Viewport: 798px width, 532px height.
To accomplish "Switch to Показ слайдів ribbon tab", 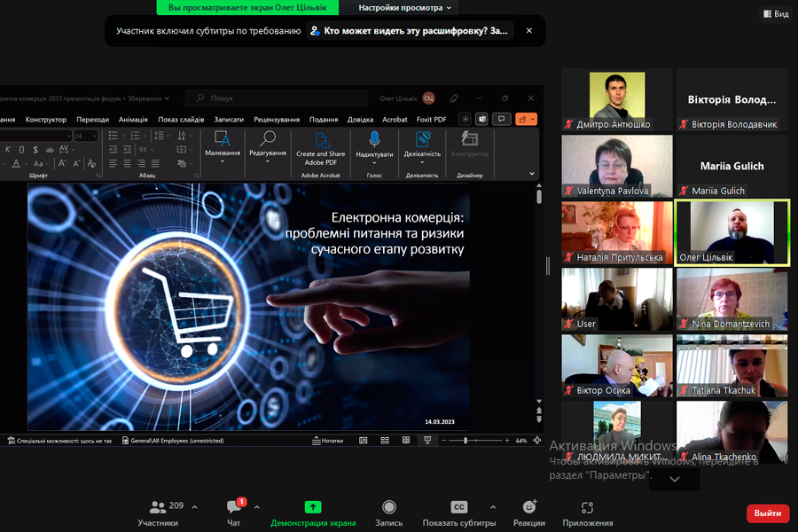I will [x=181, y=120].
